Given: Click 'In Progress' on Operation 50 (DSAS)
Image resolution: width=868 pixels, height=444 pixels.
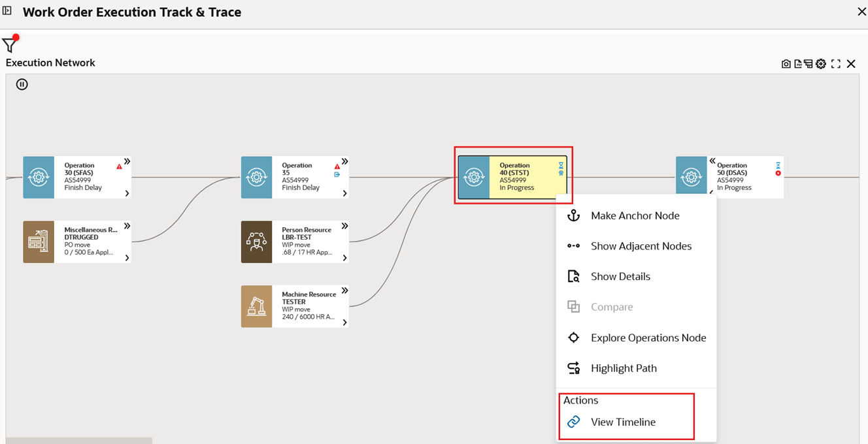Looking at the screenshot, I should pyautogui.click(x=734, y=188).
